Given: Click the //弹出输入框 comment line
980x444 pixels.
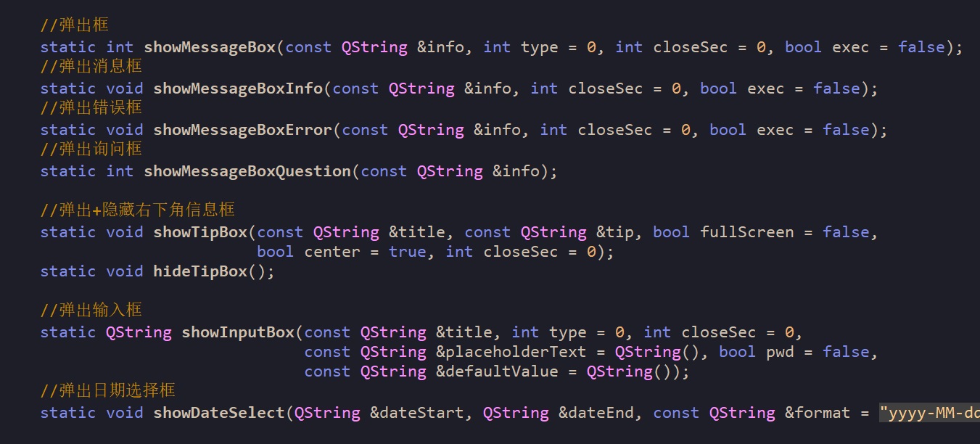Looking at the screenshot, I should 91,311.
